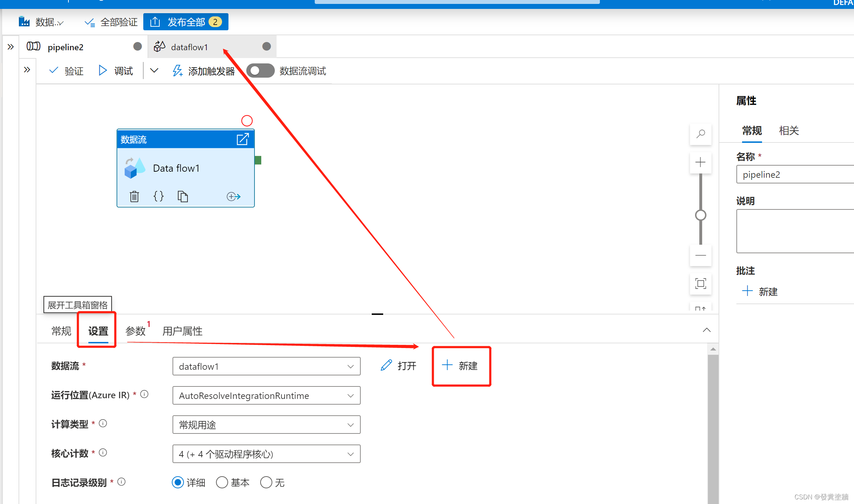The height and width of the screenshot is (504, 854).
Task: Select 无 logging level radio button
Action: coord(266,482)
